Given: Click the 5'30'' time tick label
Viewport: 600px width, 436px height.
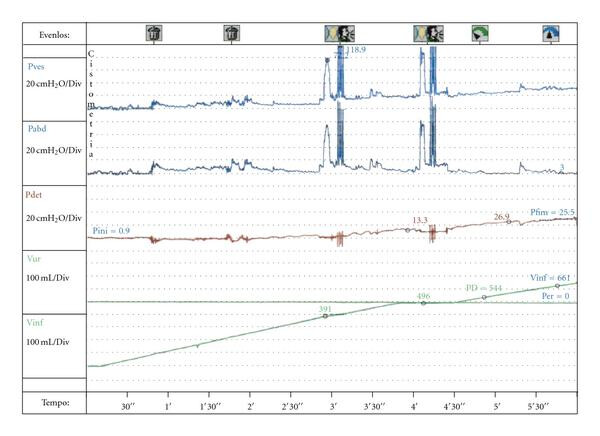Looking at the screenshot, I should [x=538, y=407].
